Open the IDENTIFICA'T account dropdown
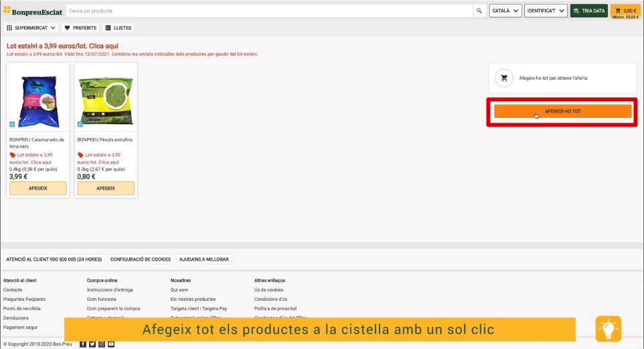644x349 pixels. (546, 11)
